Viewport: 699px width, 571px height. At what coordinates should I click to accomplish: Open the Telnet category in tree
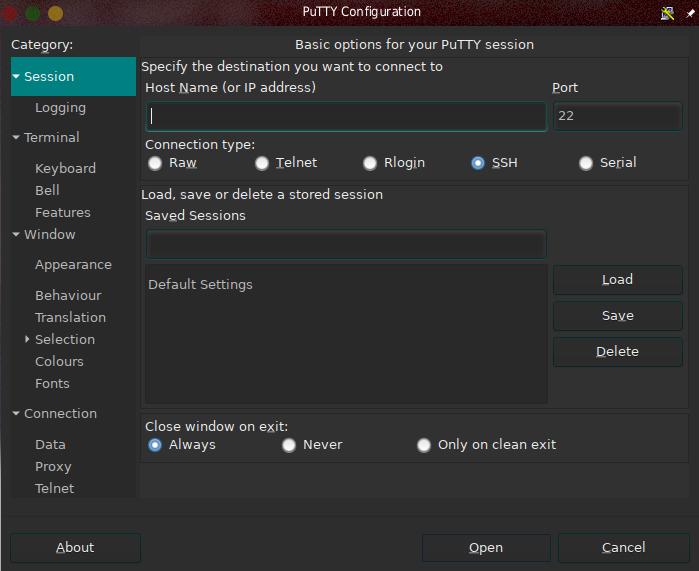[54, 489]
